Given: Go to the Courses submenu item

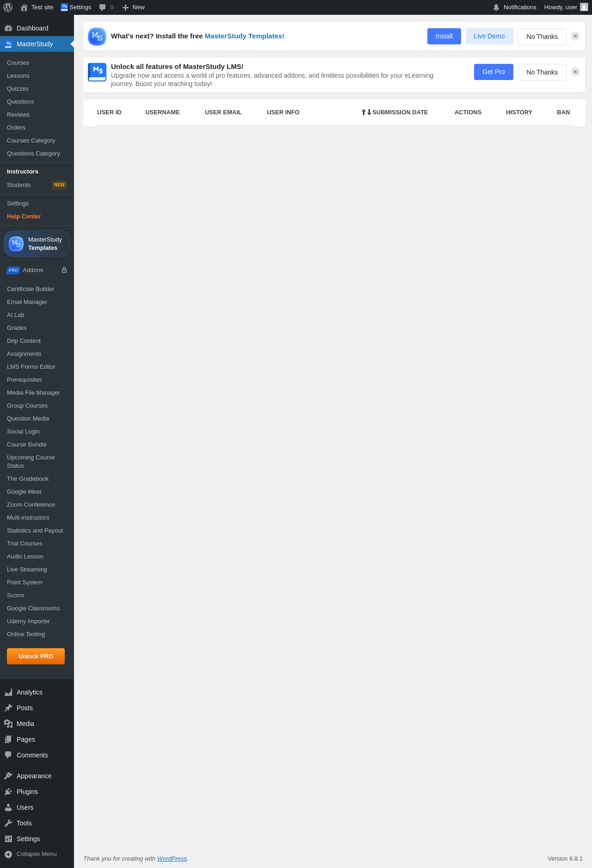Looking at the screenshot, I should [18, 63].
